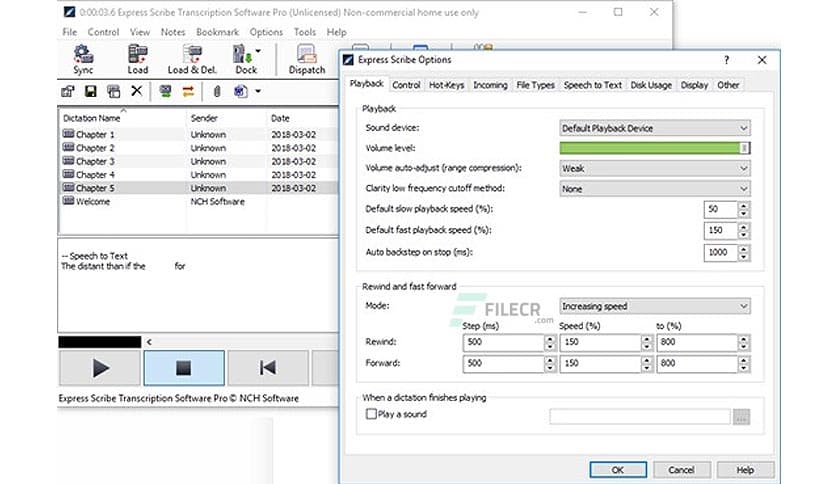
Task: Open the Help menu in menu bar
Action: pos(336,32)
